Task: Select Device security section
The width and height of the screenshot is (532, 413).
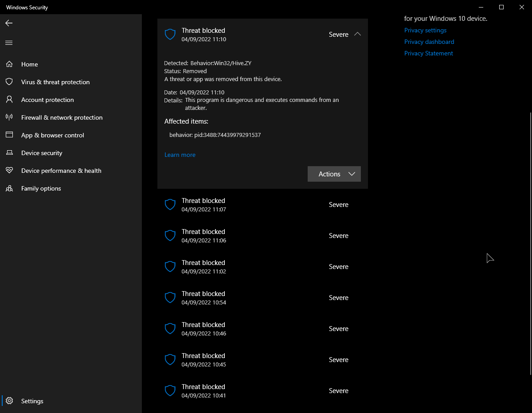Action: point(42,153)
